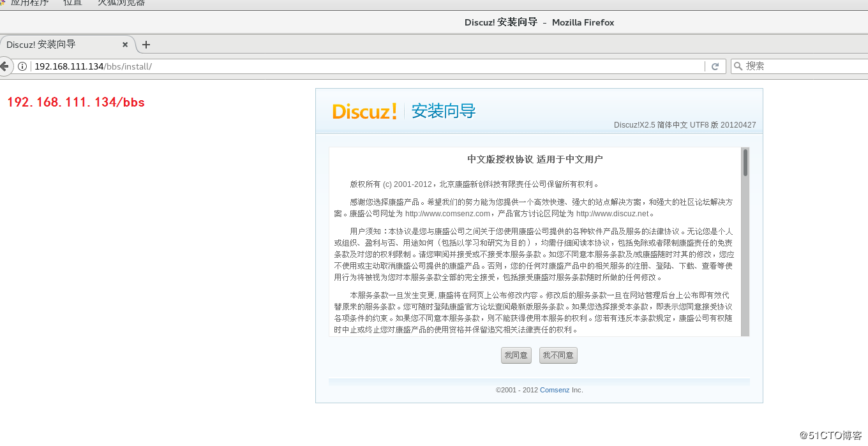Click the http://www.discuz.net URL text
Viewport: 868px width, 446px height.
[x=612, y=214]
